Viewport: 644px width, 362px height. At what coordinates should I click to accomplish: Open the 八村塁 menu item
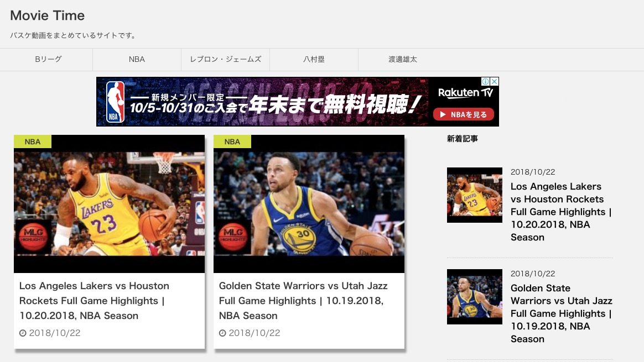pos(314,59)
